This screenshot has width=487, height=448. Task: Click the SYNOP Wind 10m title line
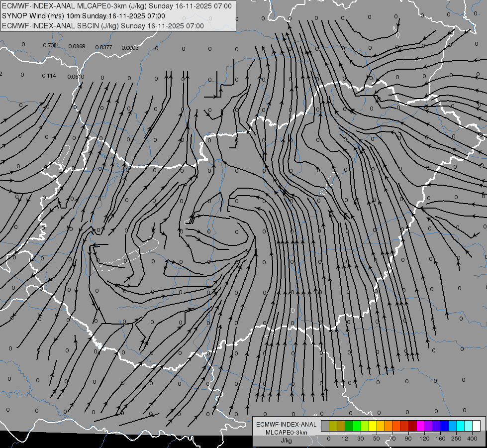(83, 16)
